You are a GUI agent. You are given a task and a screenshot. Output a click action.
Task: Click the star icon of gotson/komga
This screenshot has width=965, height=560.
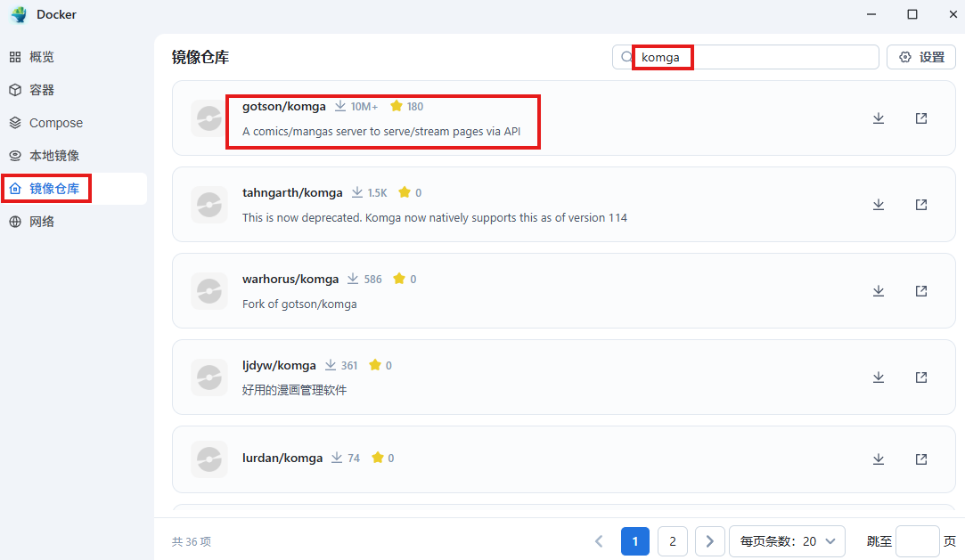tap(397, 106)
